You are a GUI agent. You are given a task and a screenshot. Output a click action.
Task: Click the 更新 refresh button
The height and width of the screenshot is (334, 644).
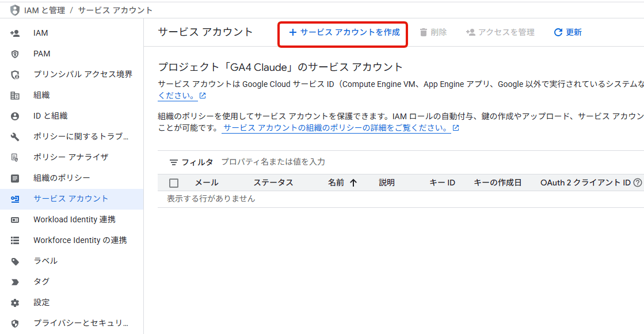pyautogui.click(x=567, y=32)
